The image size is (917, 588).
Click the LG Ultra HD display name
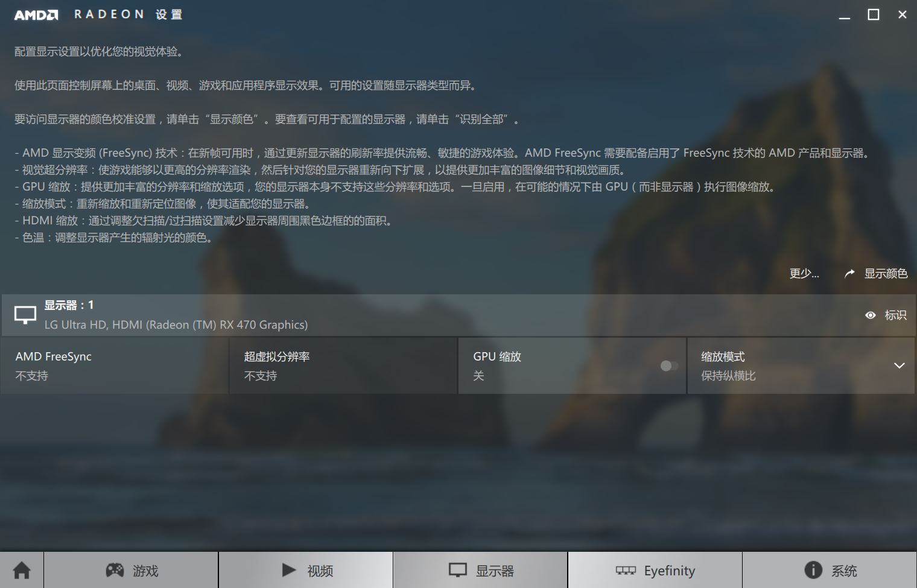(176, 324)
